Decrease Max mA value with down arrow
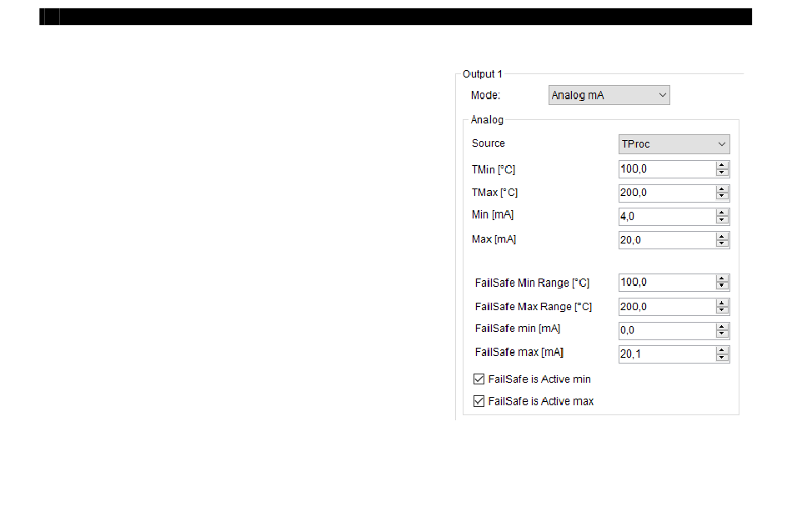This screenshot has height=532, width=792. [722, 244]
